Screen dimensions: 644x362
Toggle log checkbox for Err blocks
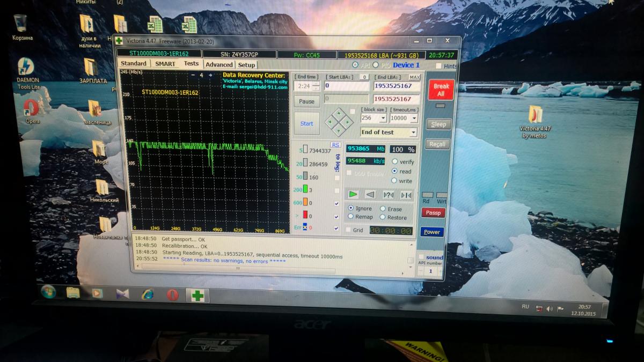[x=336, y=229]
